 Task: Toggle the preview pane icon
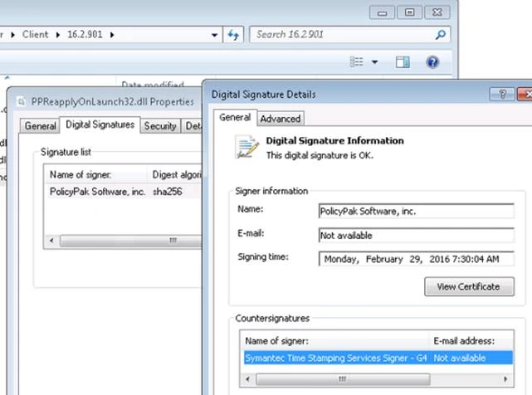(x=403, y=62)
